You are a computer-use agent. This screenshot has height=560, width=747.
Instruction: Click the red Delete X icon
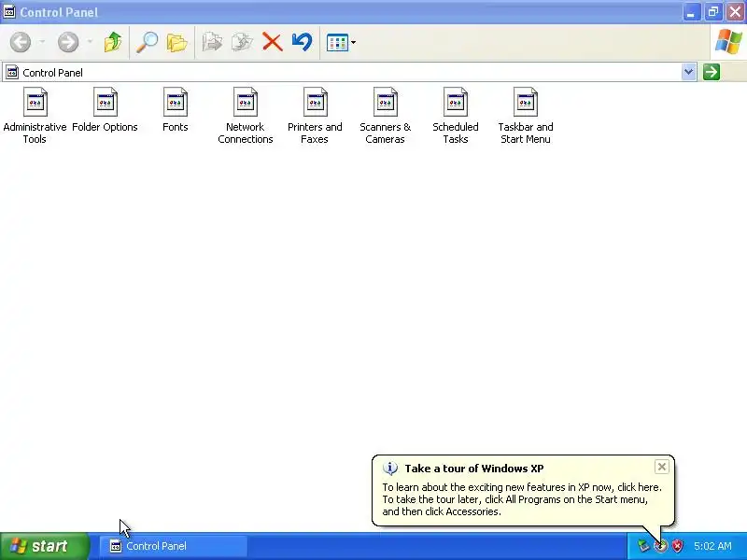272,42
